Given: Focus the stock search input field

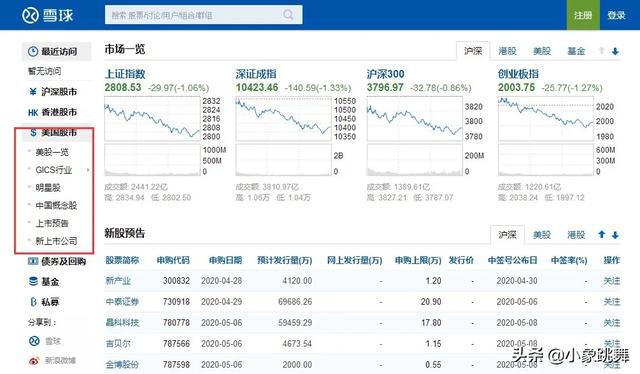Looking at the screenshot, I should point(203,15).
